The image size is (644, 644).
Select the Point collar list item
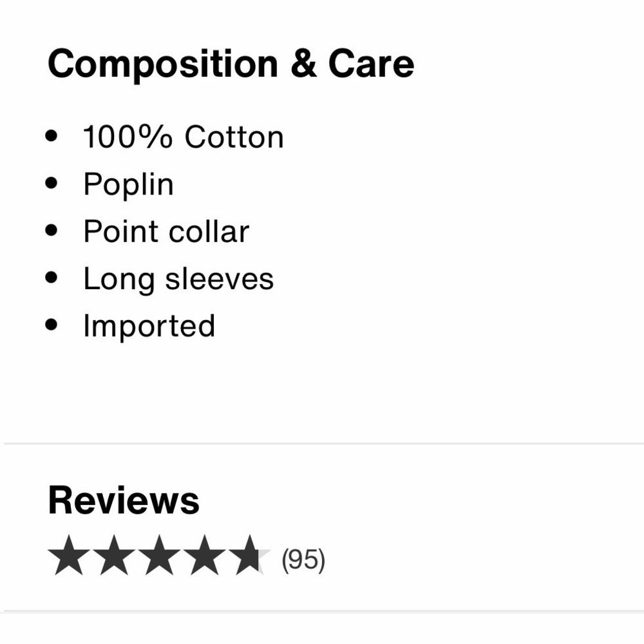coord(166,231)
